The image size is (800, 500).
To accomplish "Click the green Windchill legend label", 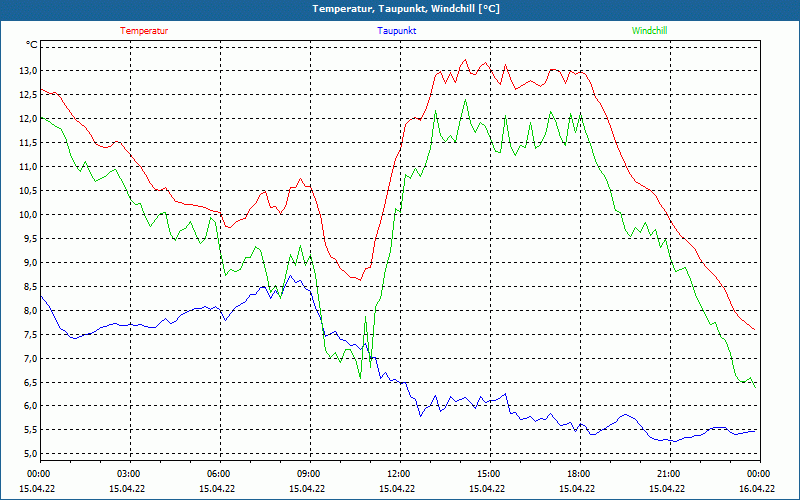I will coord(649,31).
